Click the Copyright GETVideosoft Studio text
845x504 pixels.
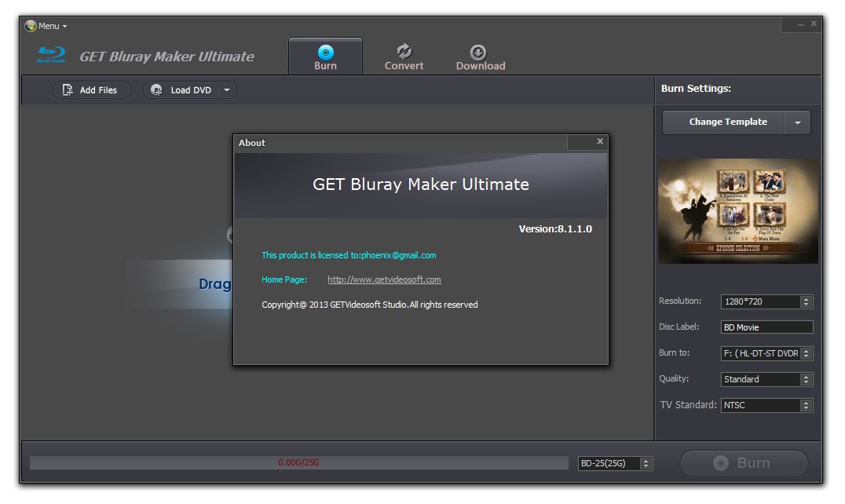point(370,305)
